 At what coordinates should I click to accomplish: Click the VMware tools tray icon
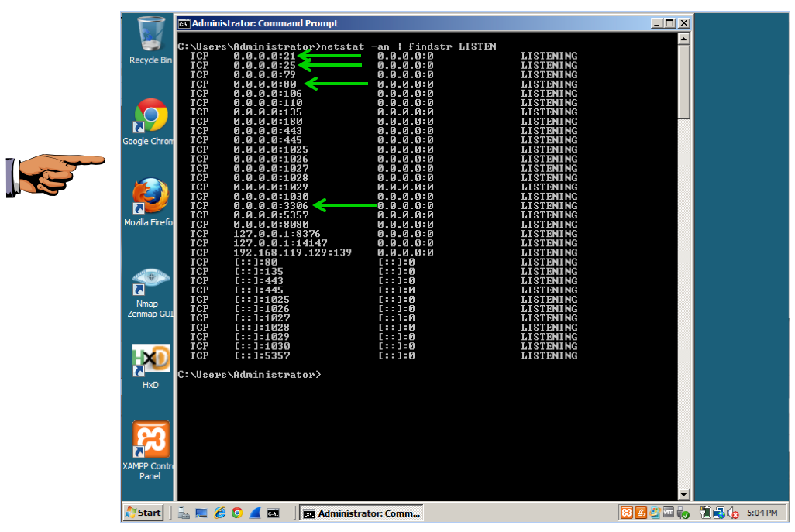pos(669,513)
